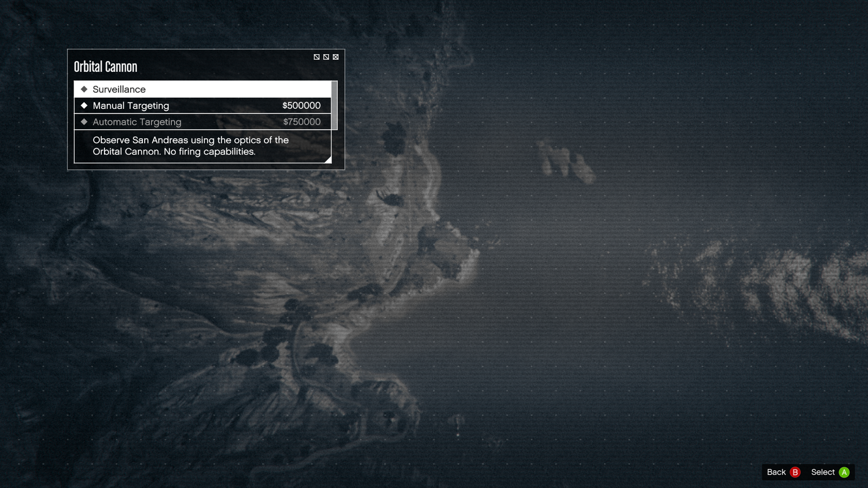Pick the Automatic Targeting option
The width and height of the screenshot is (868, 488).
coord(137,122)
